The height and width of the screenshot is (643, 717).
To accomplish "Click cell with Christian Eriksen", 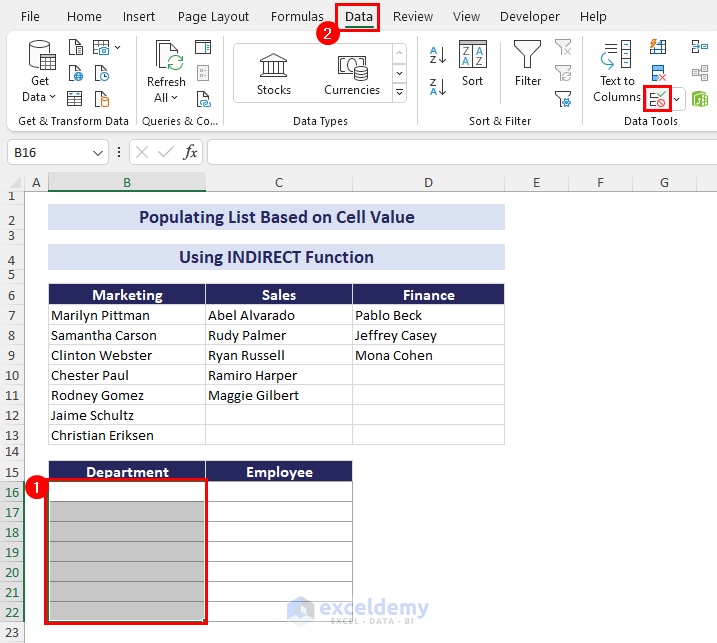I will point(127,435).
